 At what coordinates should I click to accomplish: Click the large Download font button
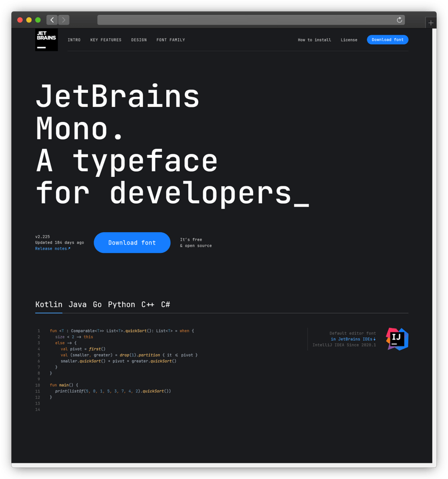pos(132,242)
